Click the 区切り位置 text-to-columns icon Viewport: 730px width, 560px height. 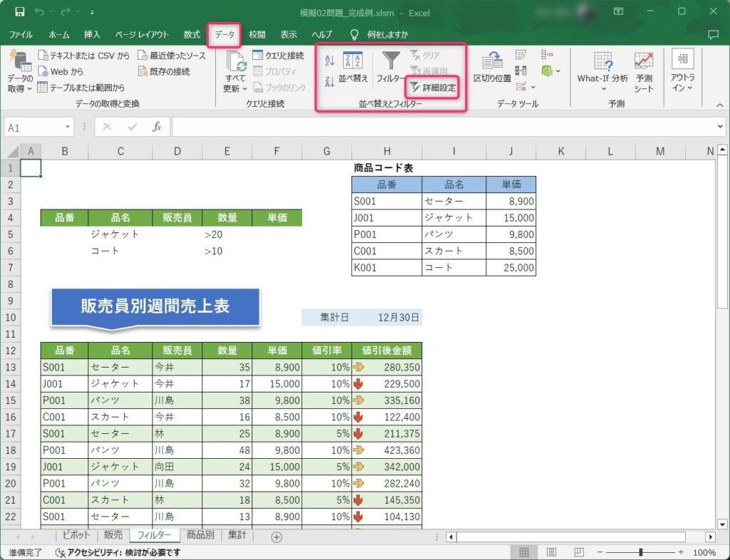coord(492,68)
